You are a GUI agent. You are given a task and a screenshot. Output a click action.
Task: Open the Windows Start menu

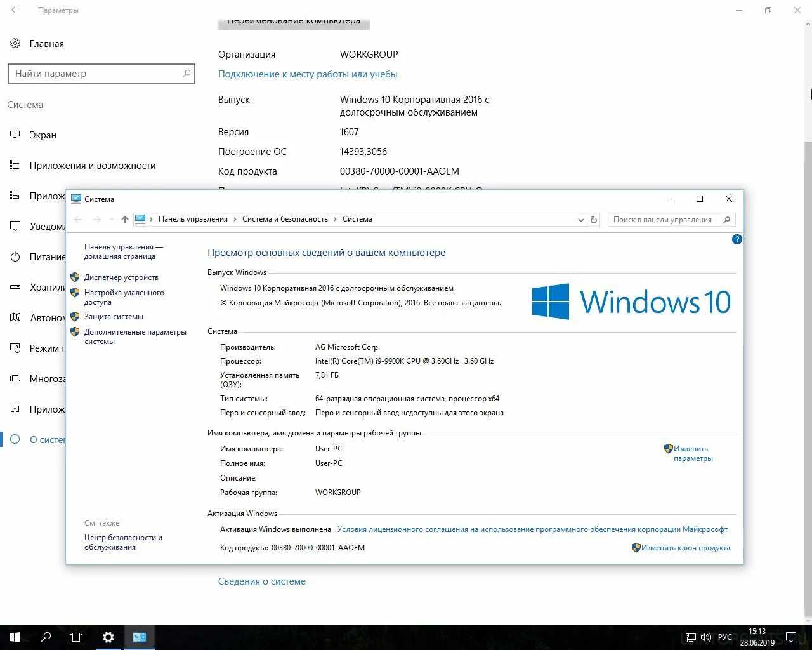[x=15, y=637]
